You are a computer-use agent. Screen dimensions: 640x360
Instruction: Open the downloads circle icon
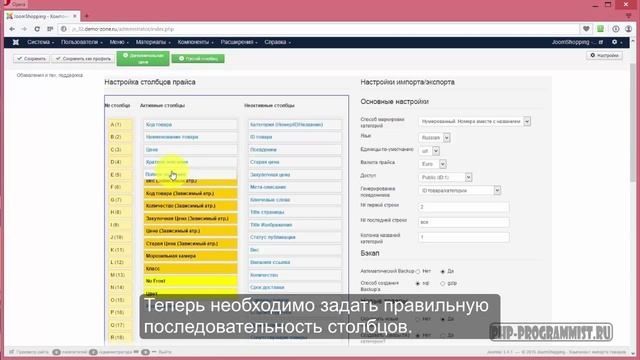tap(616, 29)
